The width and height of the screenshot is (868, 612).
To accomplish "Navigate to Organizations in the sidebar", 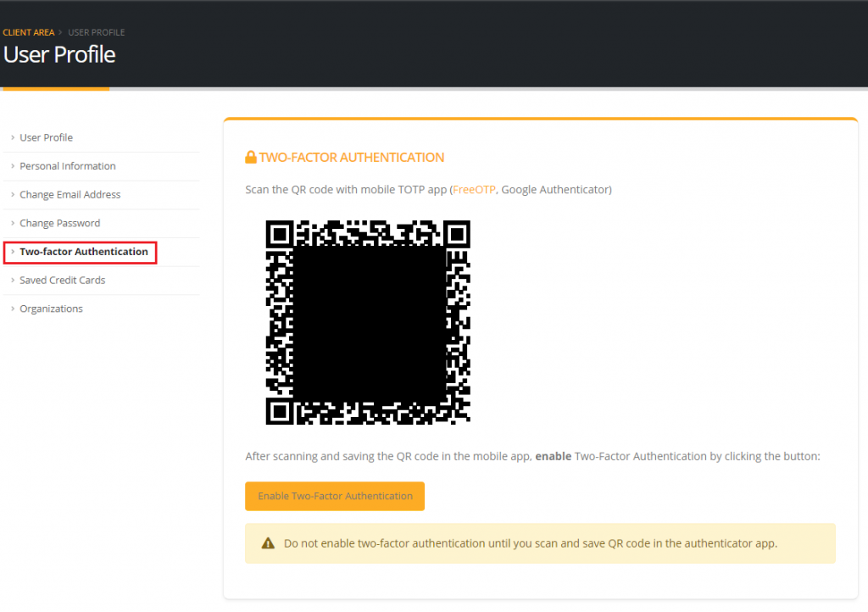I will (x=52, y=309).
